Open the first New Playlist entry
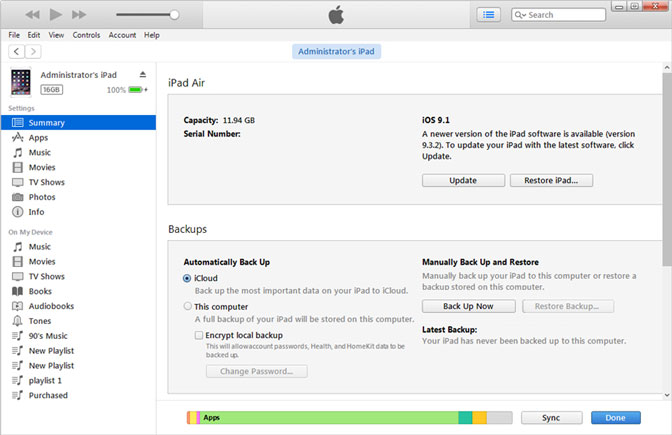 point(78,351)
